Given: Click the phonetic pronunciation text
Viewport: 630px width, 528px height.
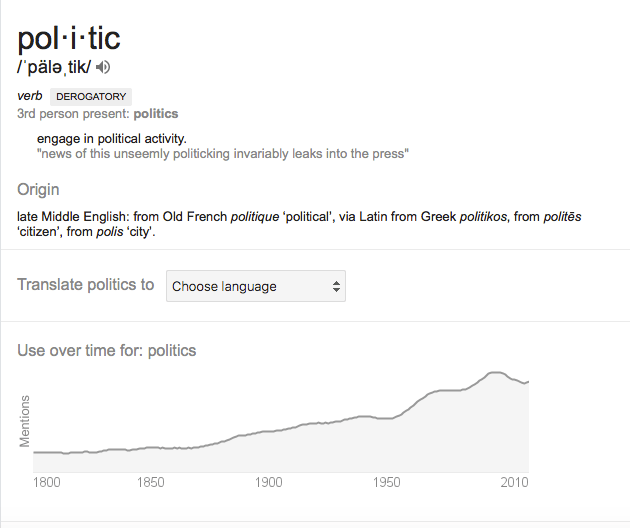Looking at the screenshot, I should (x=54, y=67).
